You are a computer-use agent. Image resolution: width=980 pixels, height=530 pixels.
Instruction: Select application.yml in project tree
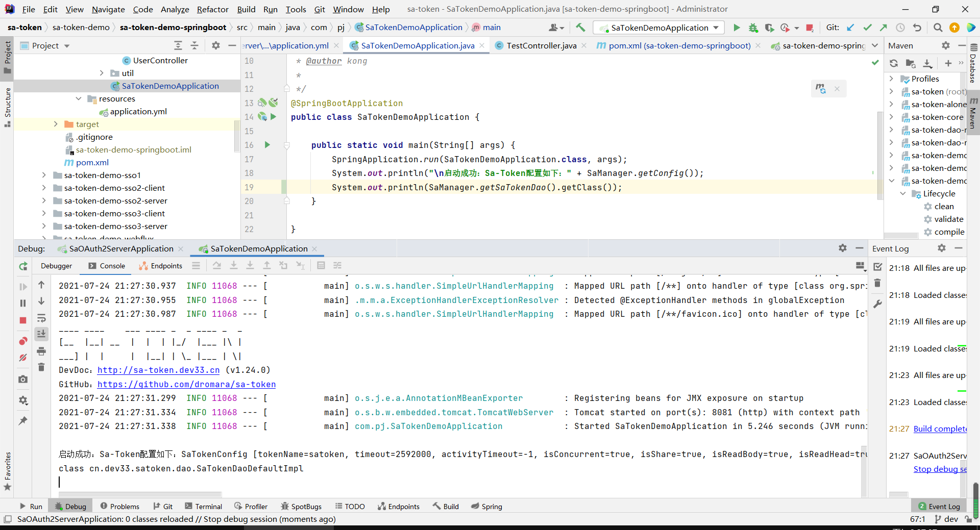(138, 111)
